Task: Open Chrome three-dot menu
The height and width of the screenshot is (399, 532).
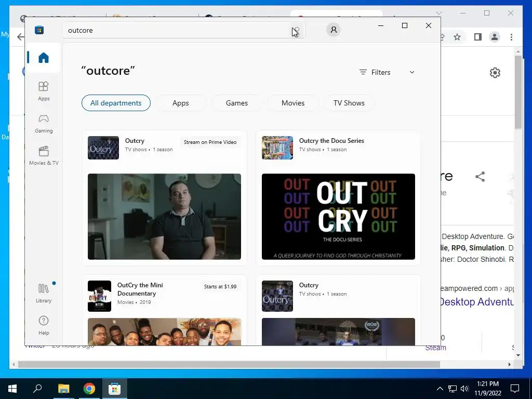Action: tap(511, 37)
